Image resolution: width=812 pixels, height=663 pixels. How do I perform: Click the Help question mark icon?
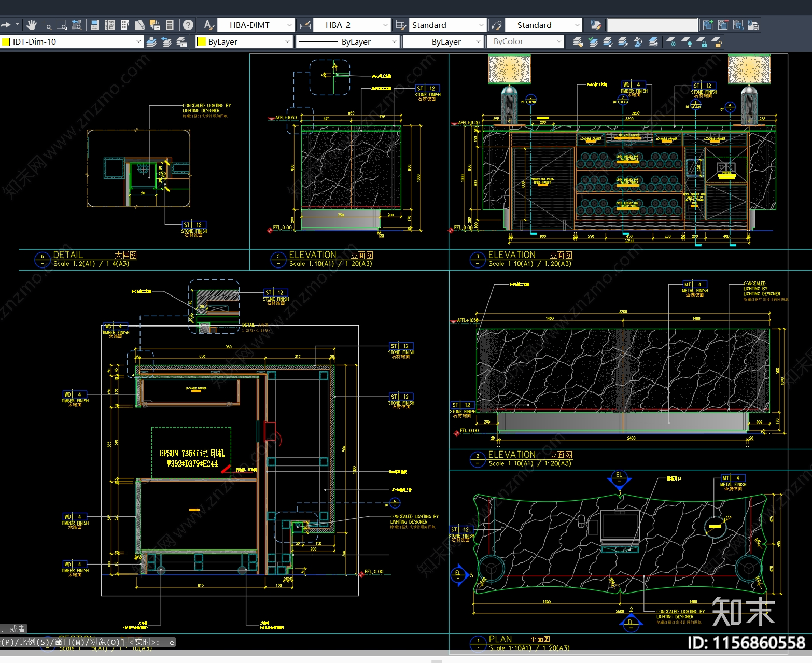pyautogui.click(x=188, y=25)
